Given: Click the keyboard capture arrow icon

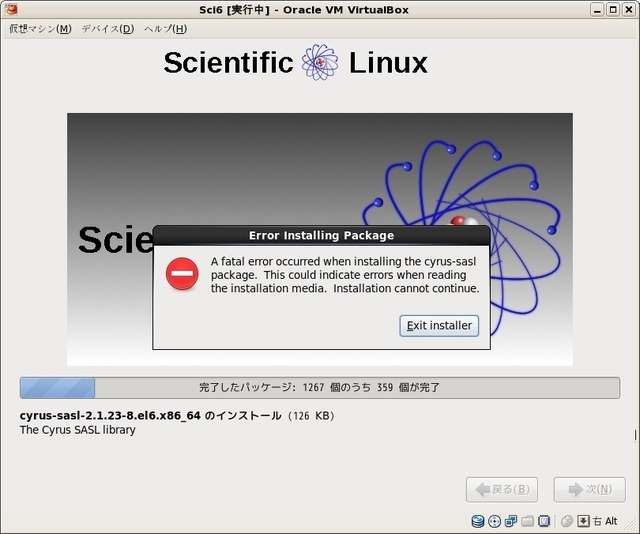Looking at the screenshot, I should pyautogui.click(x=583, y=521).
